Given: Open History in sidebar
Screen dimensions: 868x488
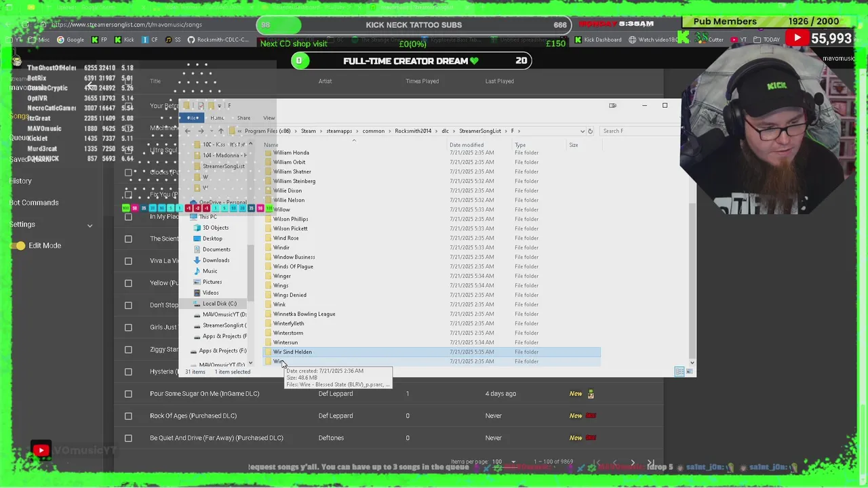Looking at the screenshot, I should click(20, 181).
